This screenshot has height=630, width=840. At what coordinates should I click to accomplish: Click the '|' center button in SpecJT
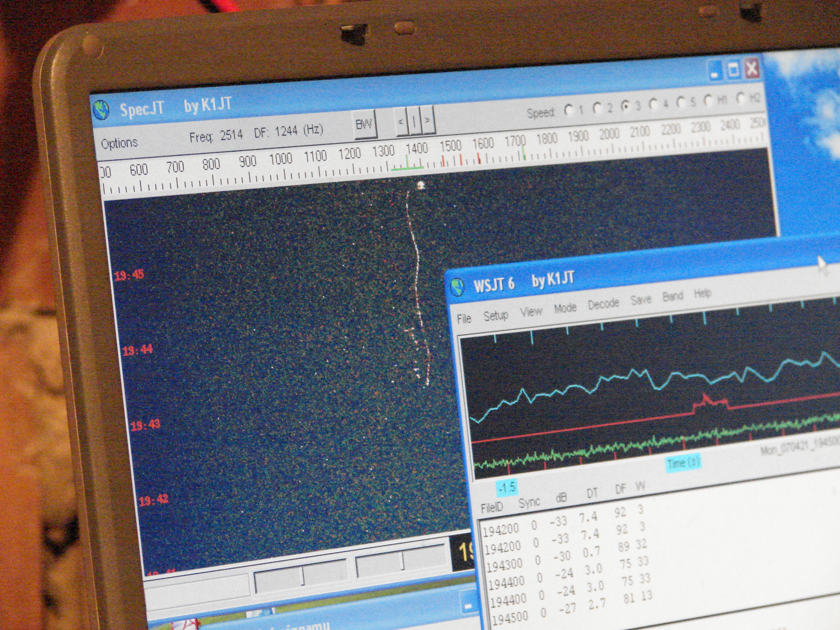coord(414,121)
